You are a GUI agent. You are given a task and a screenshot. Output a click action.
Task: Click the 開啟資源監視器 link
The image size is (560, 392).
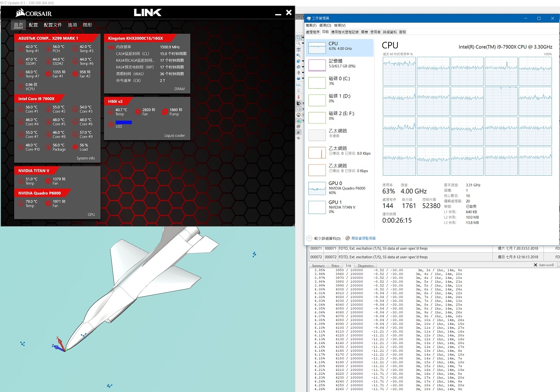(363, 238)
